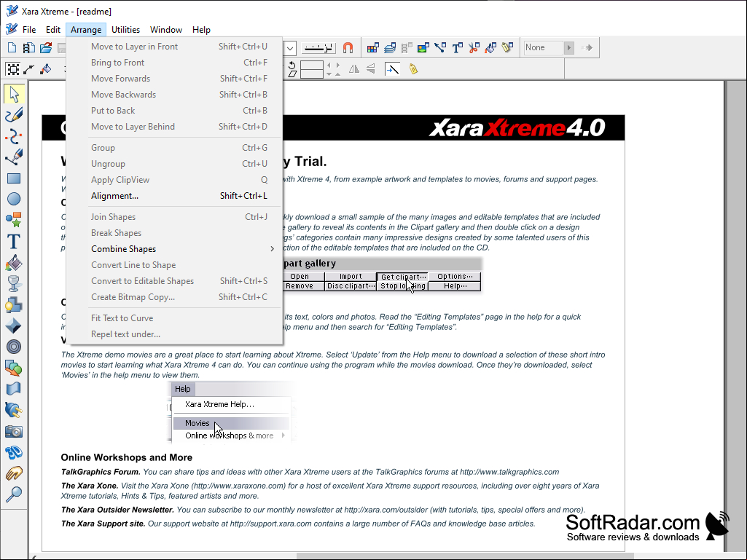
Task: Click the fill bucket infobar button
Action: pos(46,69)
